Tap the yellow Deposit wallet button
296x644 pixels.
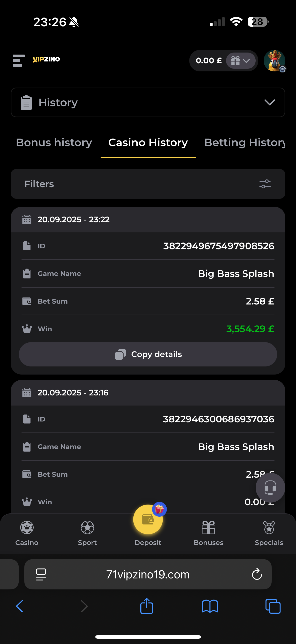click(148, 520)
